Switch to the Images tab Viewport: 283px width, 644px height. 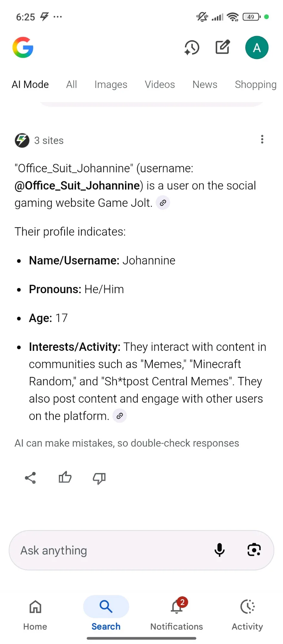(x=111, y=84)
